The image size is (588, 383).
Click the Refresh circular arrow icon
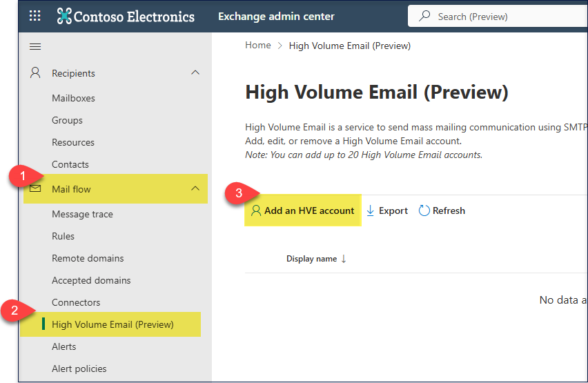(x=424, y=211)
